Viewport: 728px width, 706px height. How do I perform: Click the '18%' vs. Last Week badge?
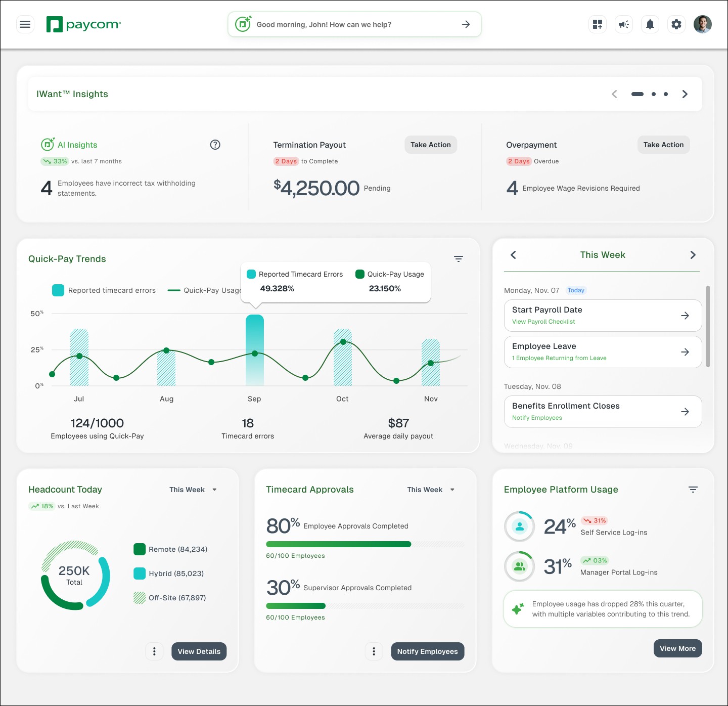click(x=42, y=506)
